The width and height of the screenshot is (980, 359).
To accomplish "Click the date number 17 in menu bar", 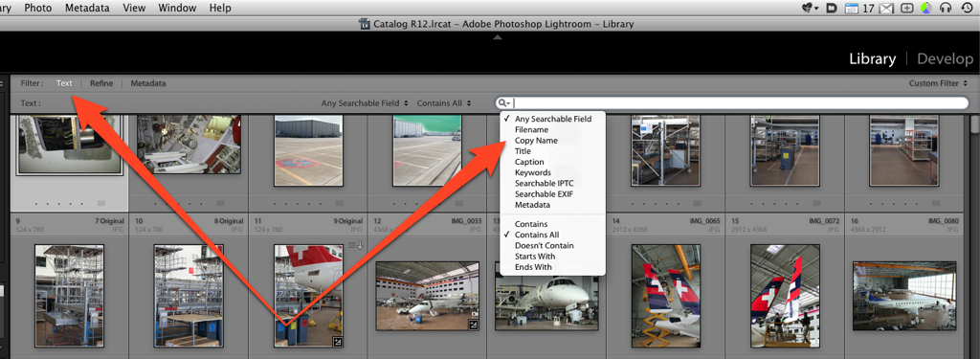I will 868,9.
